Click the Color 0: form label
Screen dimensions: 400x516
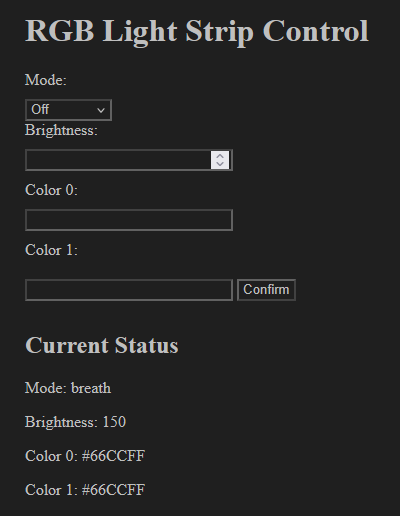pyautogui.click(x=51, y=190)
